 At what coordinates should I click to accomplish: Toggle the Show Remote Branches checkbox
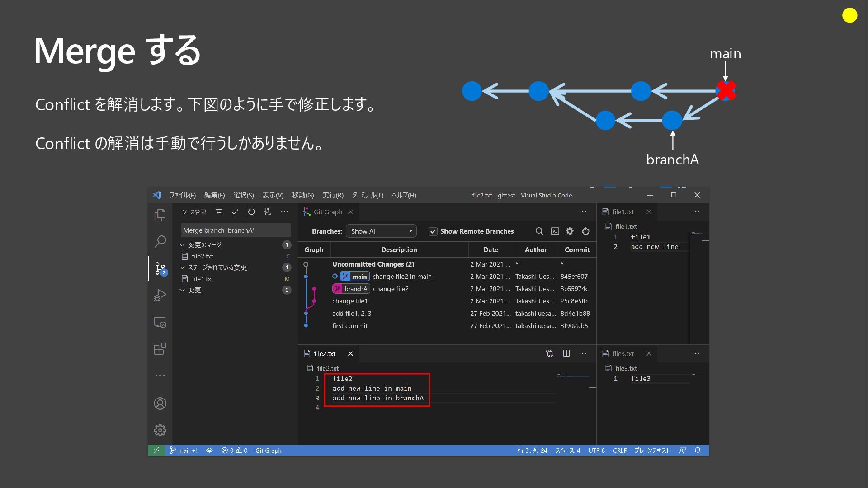tap(433, 231)
